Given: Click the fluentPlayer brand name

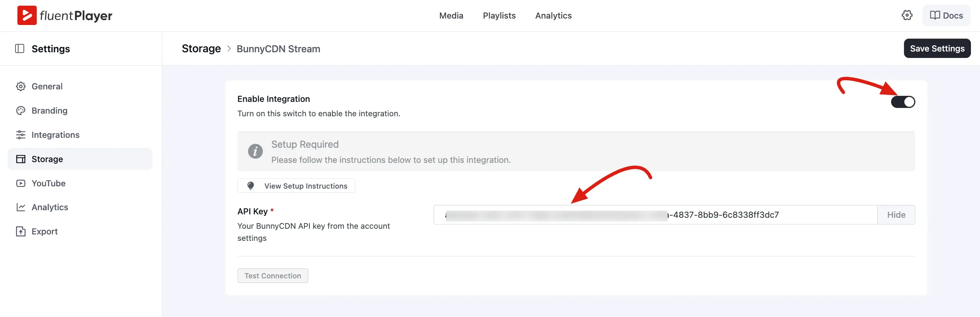Looking at the screenshot, I should pos(76,16).
